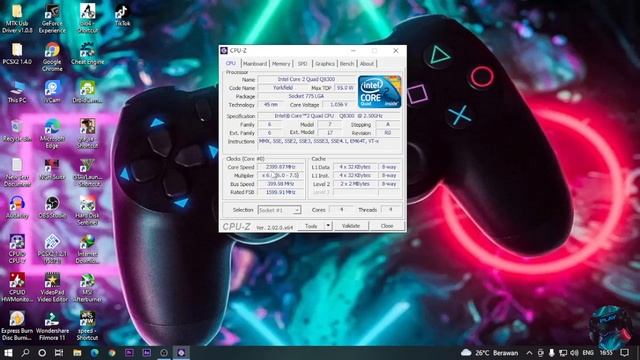The image size is (640, 360).
Task: Open the volume control in system tray
Action: pos(574,353)
